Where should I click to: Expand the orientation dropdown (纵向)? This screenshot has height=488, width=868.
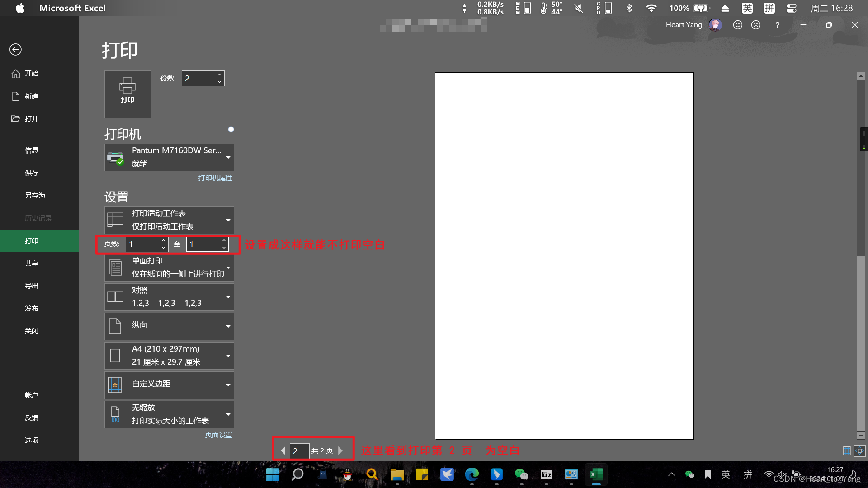pos(169,326)
